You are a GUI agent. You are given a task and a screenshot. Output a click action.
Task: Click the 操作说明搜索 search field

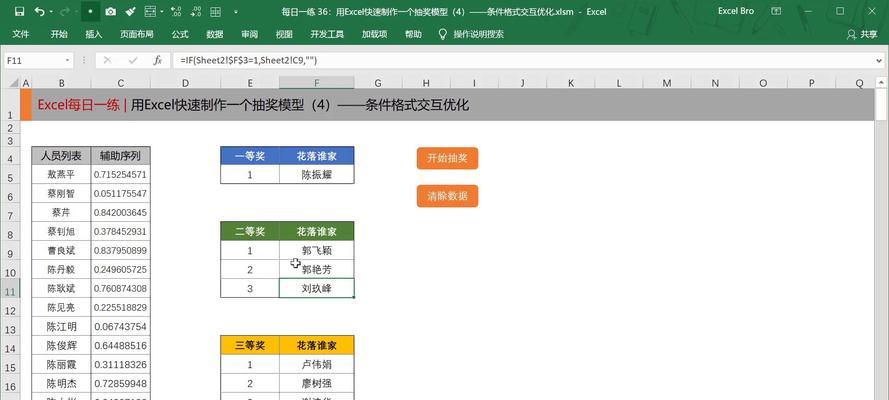pyautogui.click(x=479, y=34)
